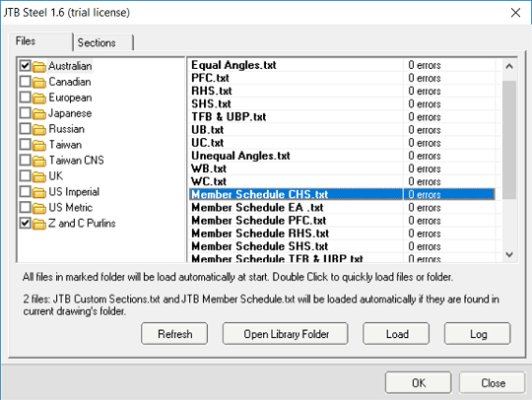Click the Japanese folder icon
This screenshot has width=532, height=400.
pyautogui.click(x=39, y=113)
